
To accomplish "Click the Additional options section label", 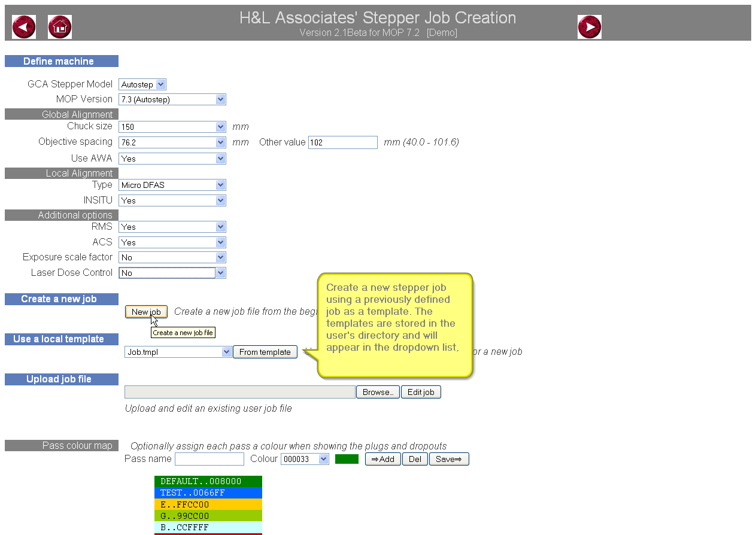I will (62, 215).
